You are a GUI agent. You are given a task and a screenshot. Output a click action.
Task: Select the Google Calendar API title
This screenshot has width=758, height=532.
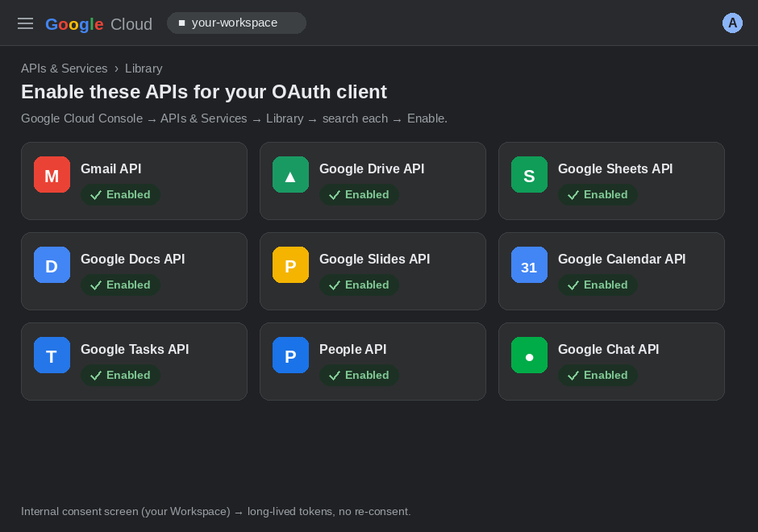pyautogui.click(x=622, y=259)
